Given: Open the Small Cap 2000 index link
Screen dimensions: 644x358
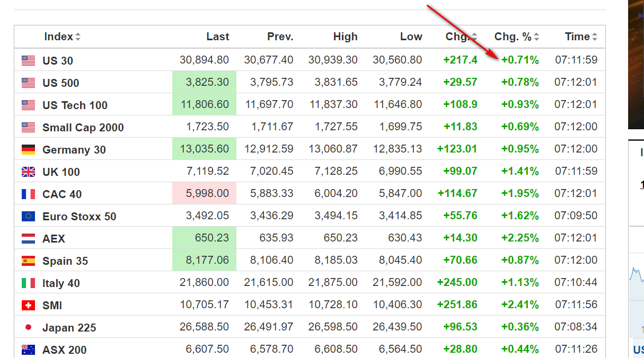Looking at the screenshot, I should tap(83, 127).
